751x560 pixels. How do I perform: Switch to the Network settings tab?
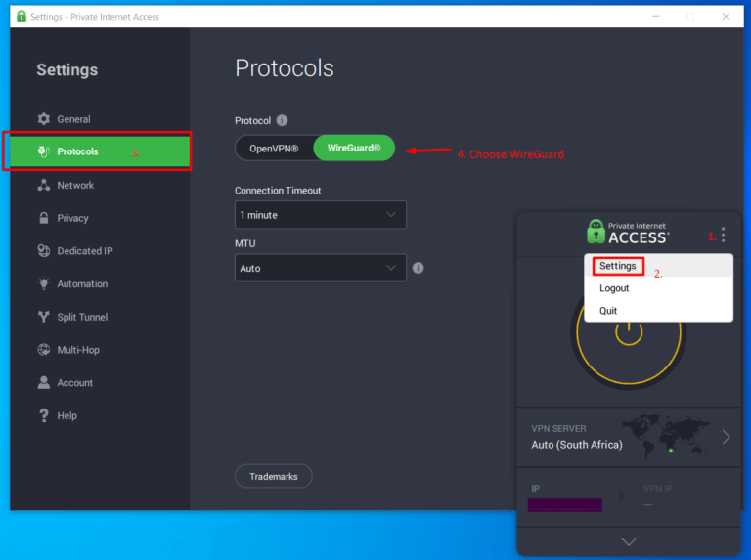tap(100, 185)
